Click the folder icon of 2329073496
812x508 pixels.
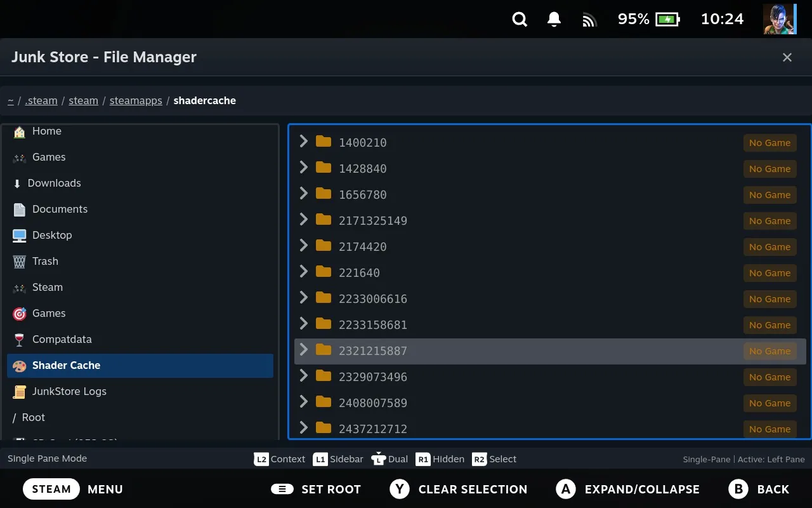point(324,376)
